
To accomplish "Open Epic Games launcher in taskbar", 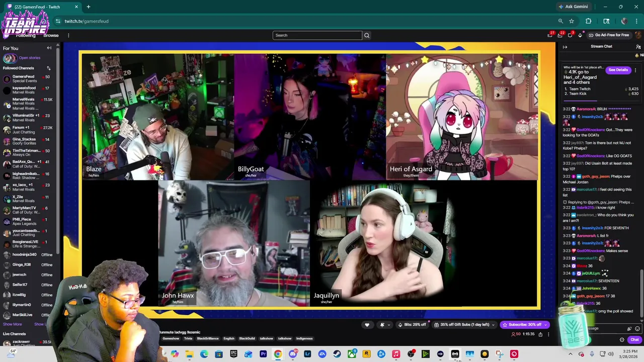I will click(x=233, y=354).
